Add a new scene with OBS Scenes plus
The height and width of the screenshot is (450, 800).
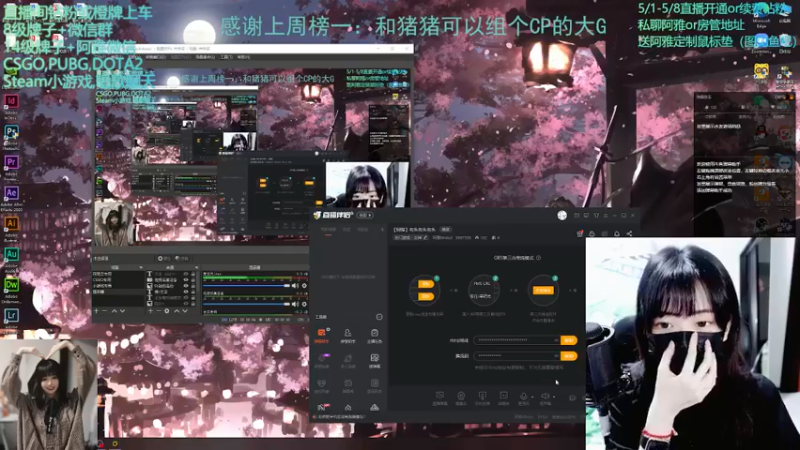[x=96, y=311]
